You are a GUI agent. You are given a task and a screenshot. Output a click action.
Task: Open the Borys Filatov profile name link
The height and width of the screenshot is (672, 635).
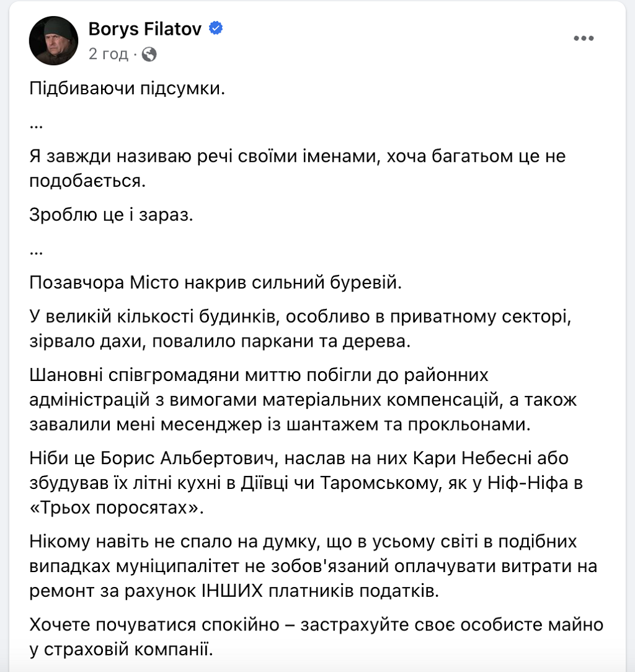[x=145, y=29]
